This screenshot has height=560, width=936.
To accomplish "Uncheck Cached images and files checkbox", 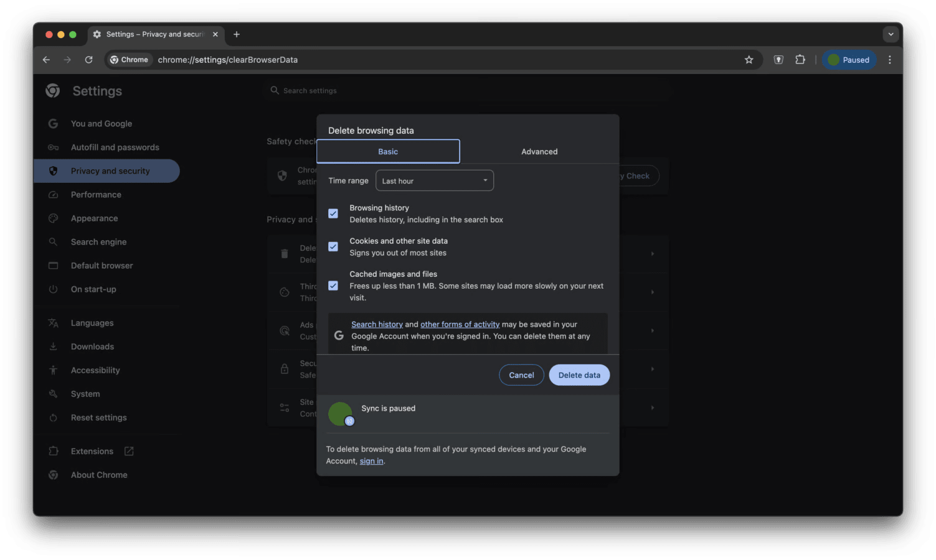I will point(333,286).
